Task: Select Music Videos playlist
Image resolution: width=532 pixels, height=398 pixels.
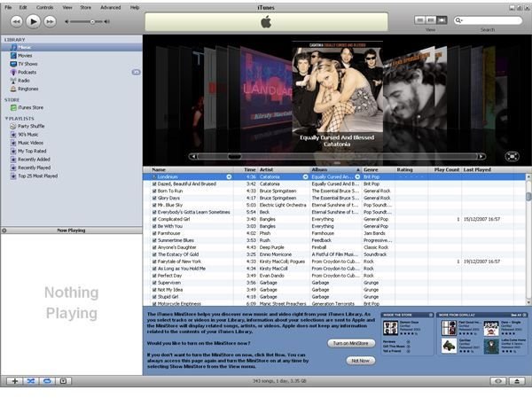Action: coord(71,143)
